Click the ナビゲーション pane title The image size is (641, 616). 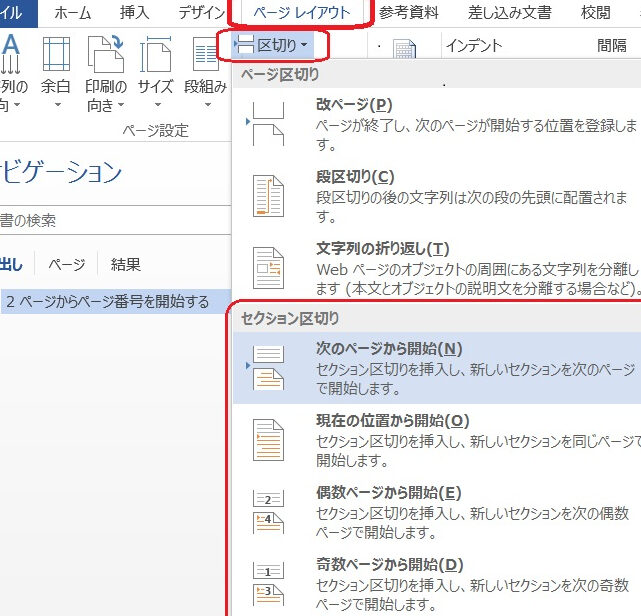pos(61,172)
